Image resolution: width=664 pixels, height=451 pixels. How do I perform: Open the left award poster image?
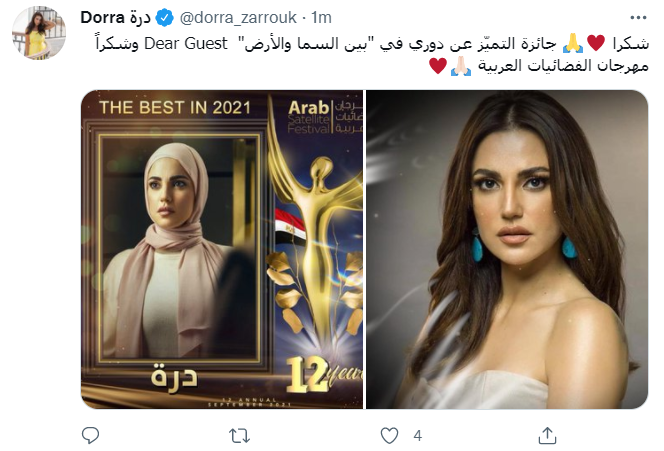(222, 249)
